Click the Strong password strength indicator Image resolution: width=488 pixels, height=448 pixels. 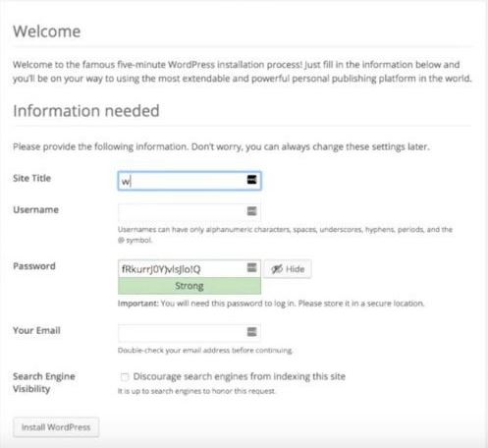tap(190, 286)
